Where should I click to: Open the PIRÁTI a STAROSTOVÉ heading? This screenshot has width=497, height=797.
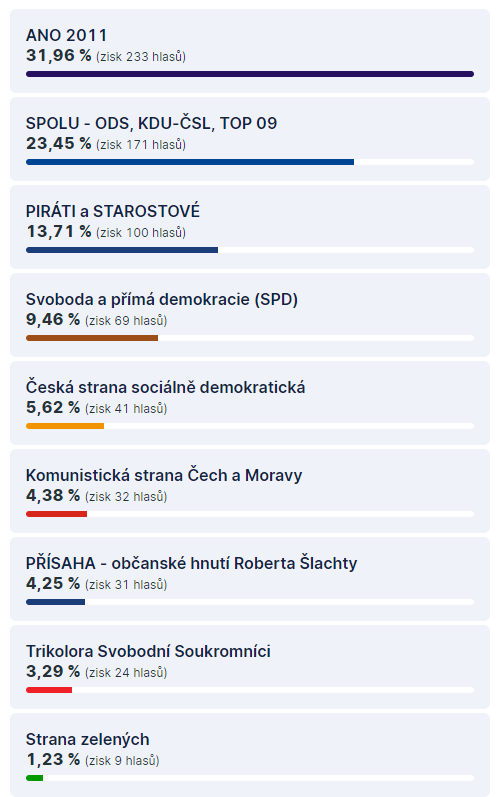113,211
